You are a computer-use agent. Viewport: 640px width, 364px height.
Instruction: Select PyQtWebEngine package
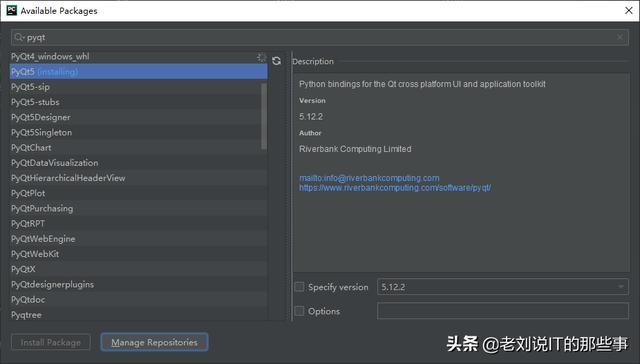139,239
